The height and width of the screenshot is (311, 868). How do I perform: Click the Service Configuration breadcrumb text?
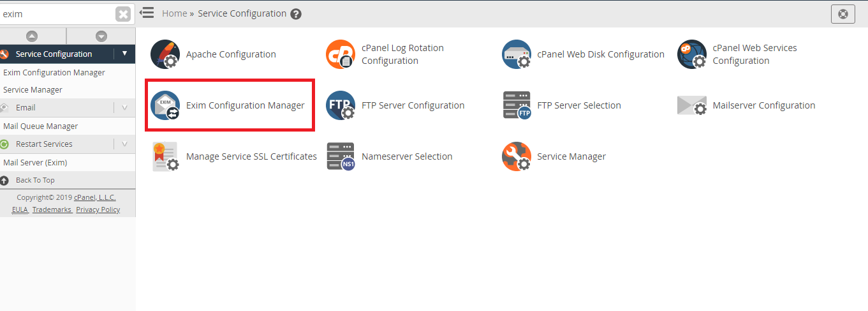242,13
